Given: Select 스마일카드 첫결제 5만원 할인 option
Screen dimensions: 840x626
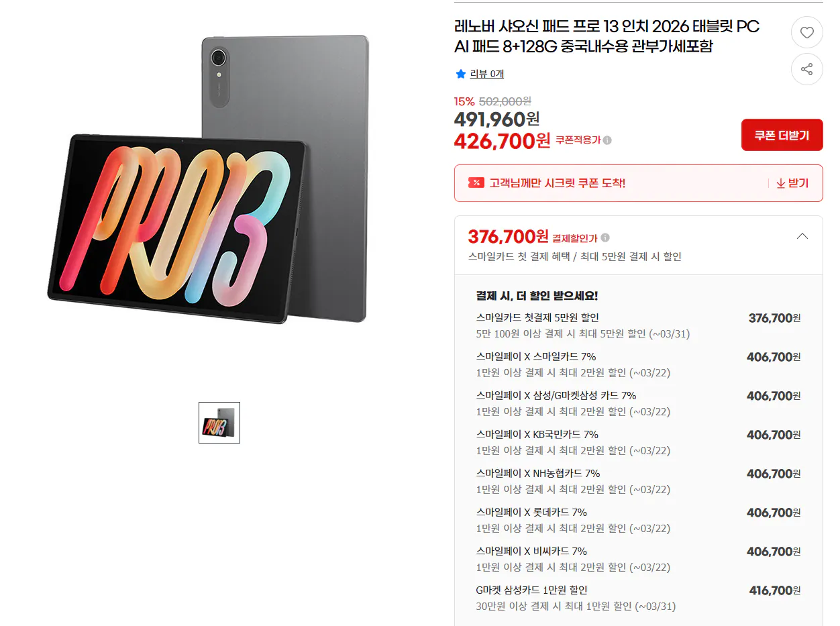Looking at the screenshot, I should pos(638,325).
